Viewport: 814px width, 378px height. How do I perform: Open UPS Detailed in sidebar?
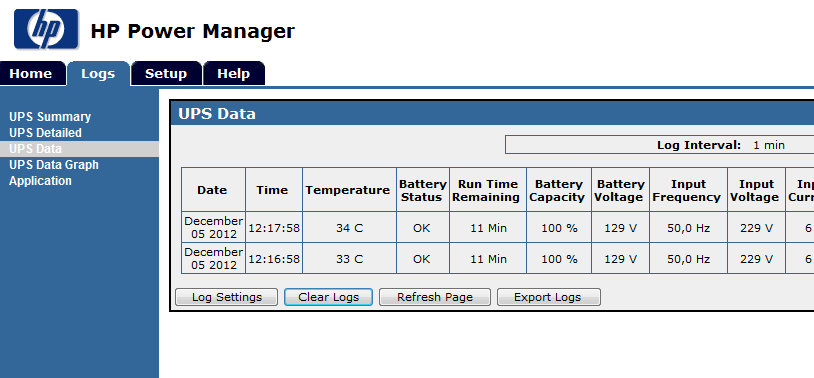coord(45,133)
